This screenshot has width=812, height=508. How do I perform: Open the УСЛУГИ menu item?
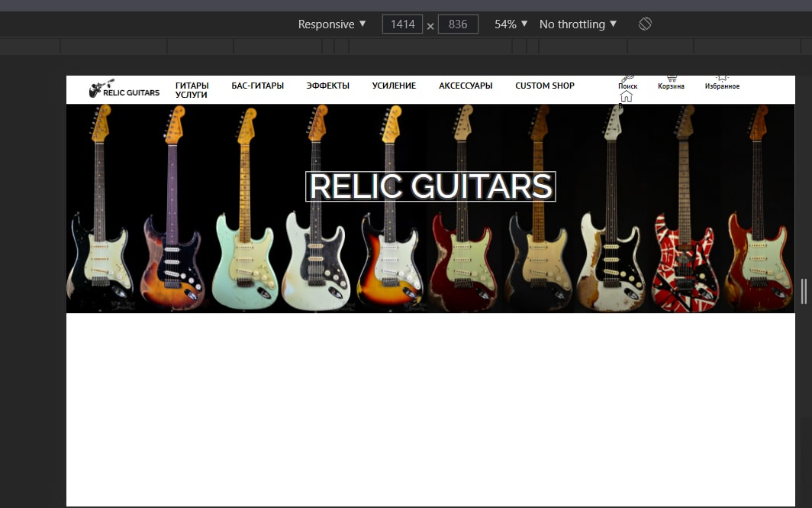pyautogui.click(x=191, y=95)
